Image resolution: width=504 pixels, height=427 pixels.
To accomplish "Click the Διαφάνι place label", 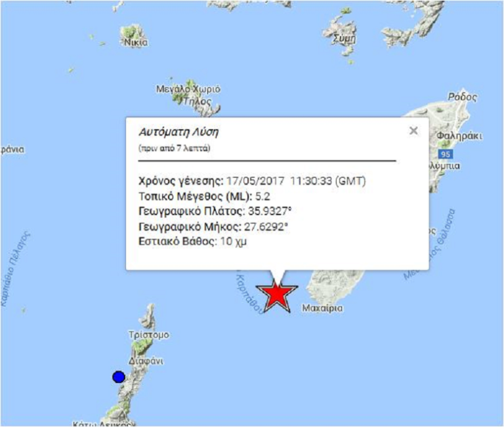I will [x=146, y=361].
